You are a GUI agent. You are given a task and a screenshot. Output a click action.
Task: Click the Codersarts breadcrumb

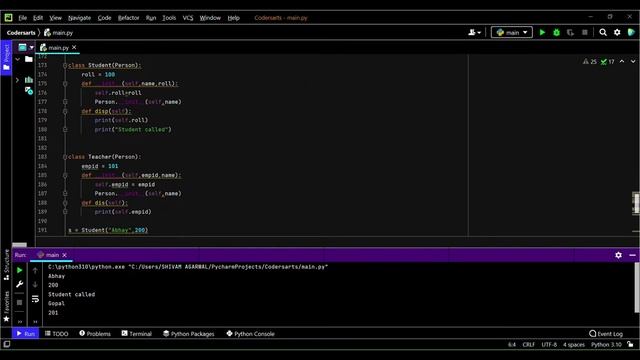click(21, 33)
